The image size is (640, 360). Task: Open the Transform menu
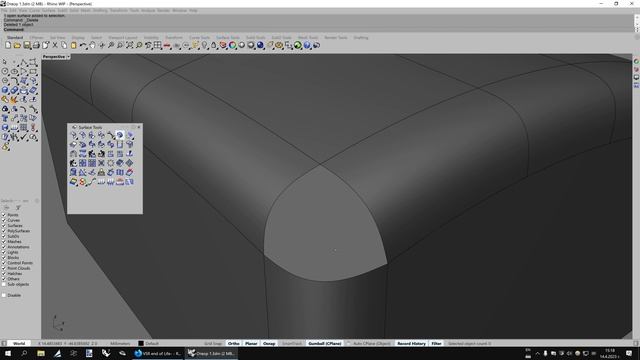click(119, 11)
